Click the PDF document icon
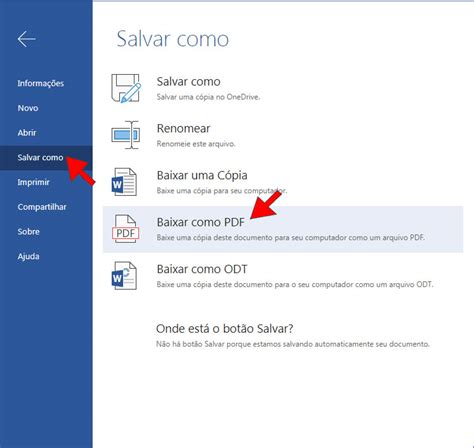 125,229
